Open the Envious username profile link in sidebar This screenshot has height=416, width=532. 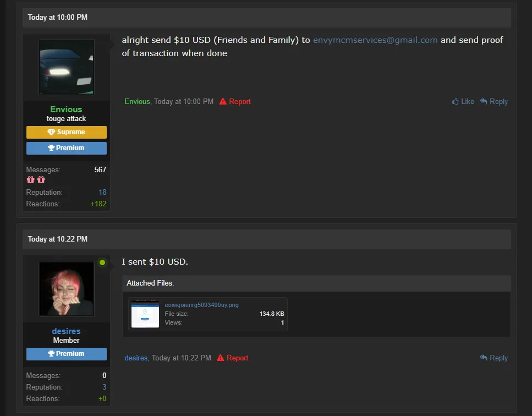66,110
